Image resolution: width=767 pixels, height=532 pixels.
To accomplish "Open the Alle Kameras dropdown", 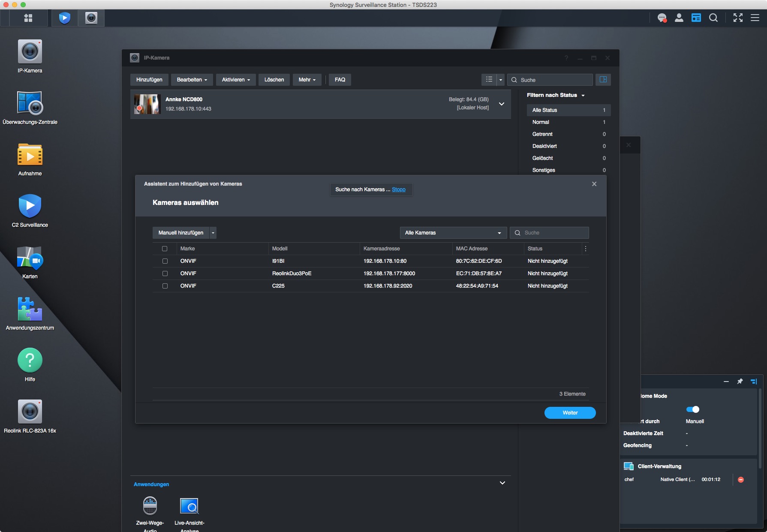I will (x=453, y=233).
